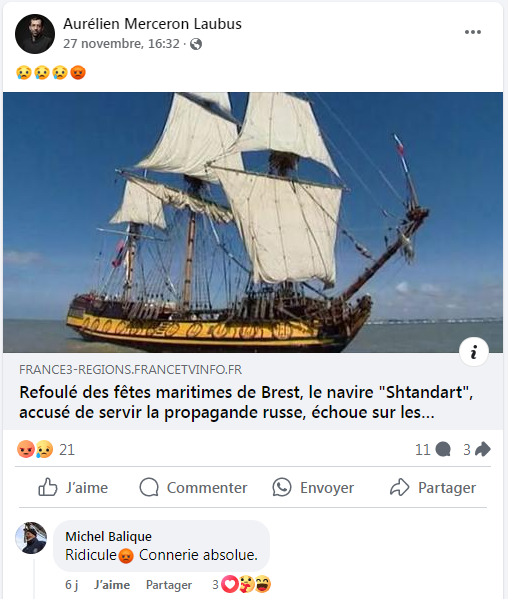Open Aurélien Merceron Laubus profile picture

pos(35,34)
